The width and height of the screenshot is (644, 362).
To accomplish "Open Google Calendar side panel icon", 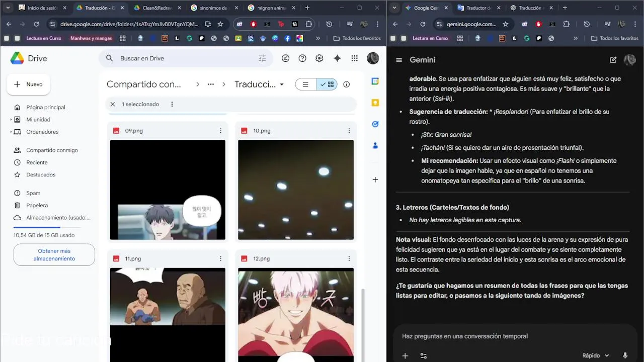I will click(375, 81).
